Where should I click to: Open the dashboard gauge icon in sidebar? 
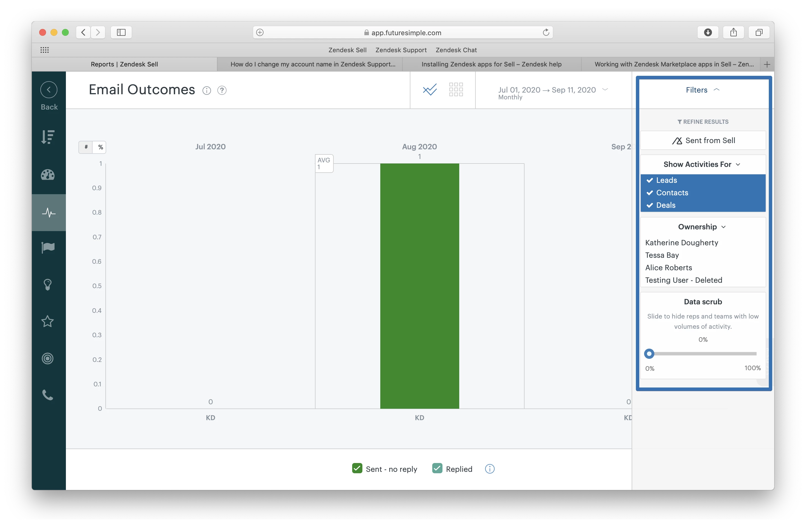coord(48,175)
